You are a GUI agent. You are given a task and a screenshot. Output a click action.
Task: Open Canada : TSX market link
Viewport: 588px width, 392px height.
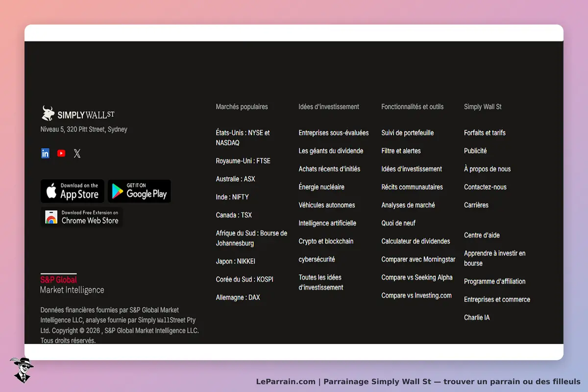click(x=234, y=215)
